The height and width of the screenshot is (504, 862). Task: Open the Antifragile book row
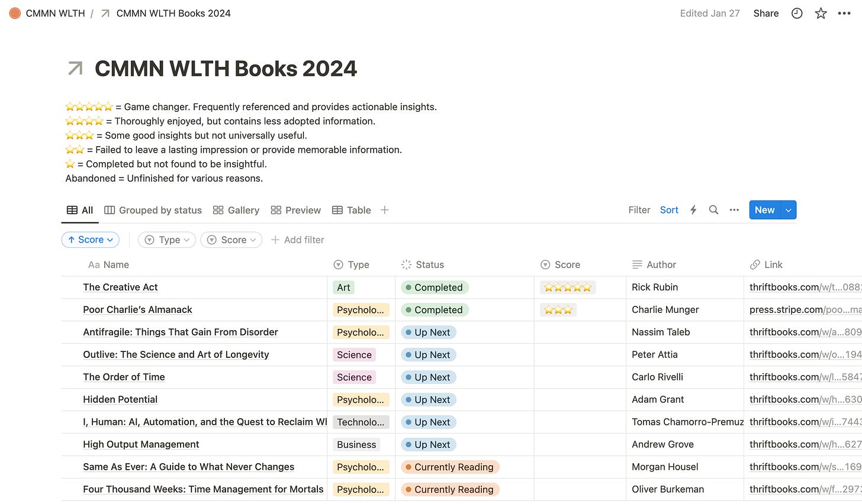click(x=181, y=332)
